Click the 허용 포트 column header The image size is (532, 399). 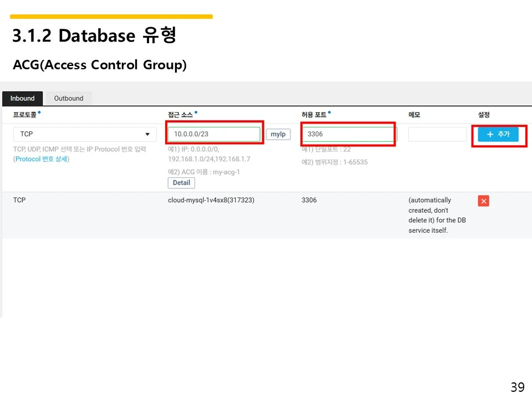314,115
